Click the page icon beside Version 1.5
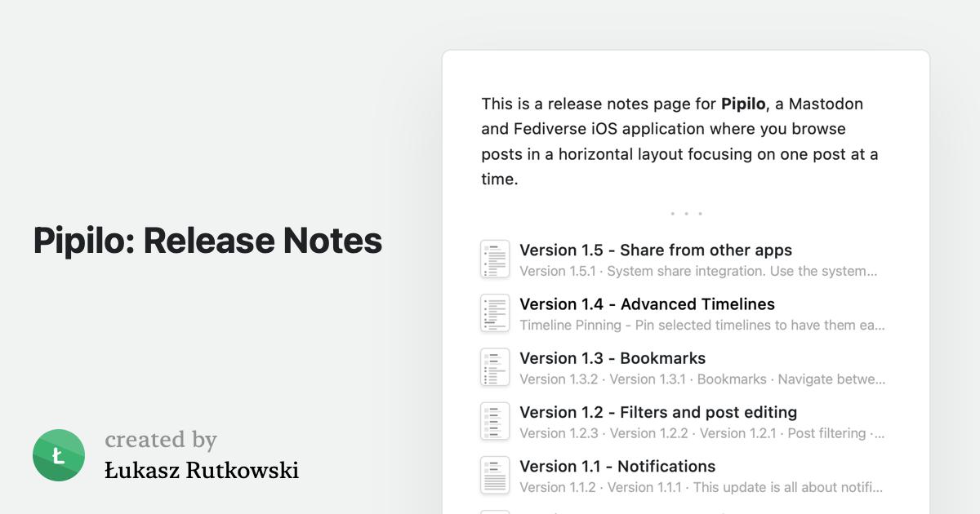The height and width of the screenshot is (514, 980). (x=495, y=259)
